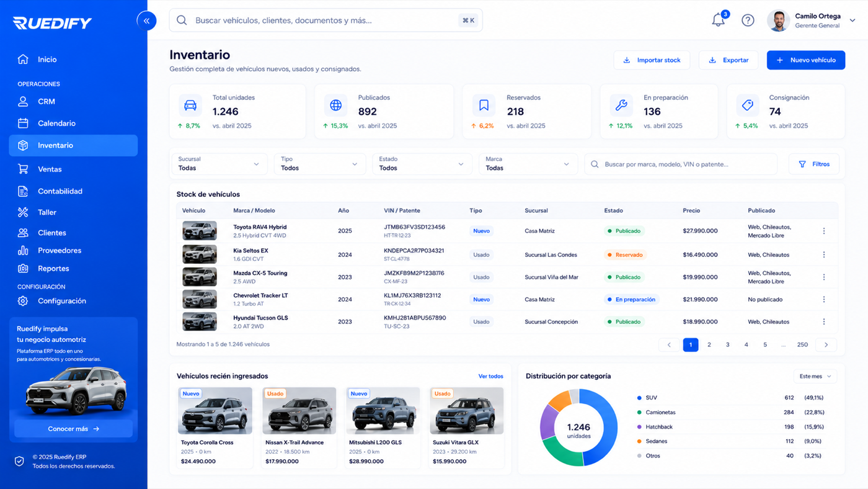Add a Nuevo vehículo

[806, 60]
